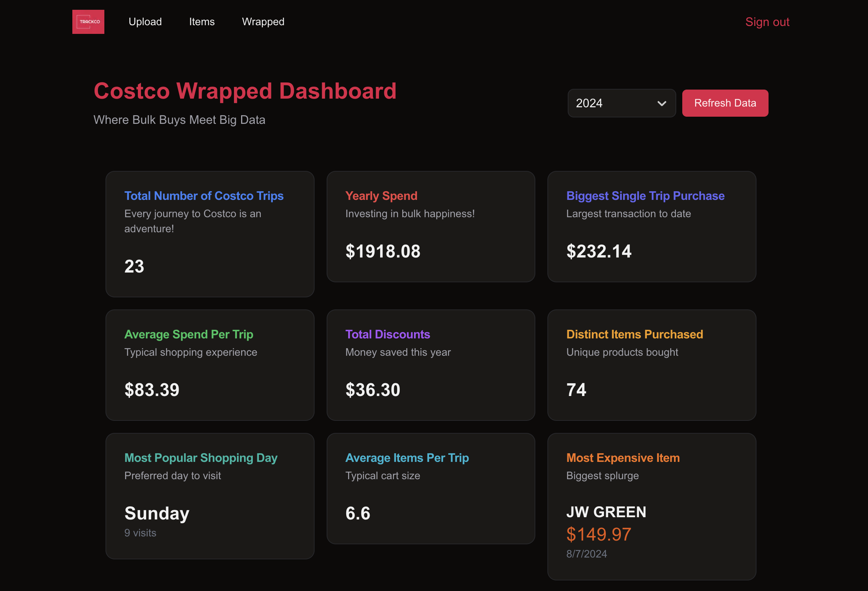Click Average Spend Per Trip title
This screenshot has width=868, height=591.
pyautogui.click(x=189, y=334)
